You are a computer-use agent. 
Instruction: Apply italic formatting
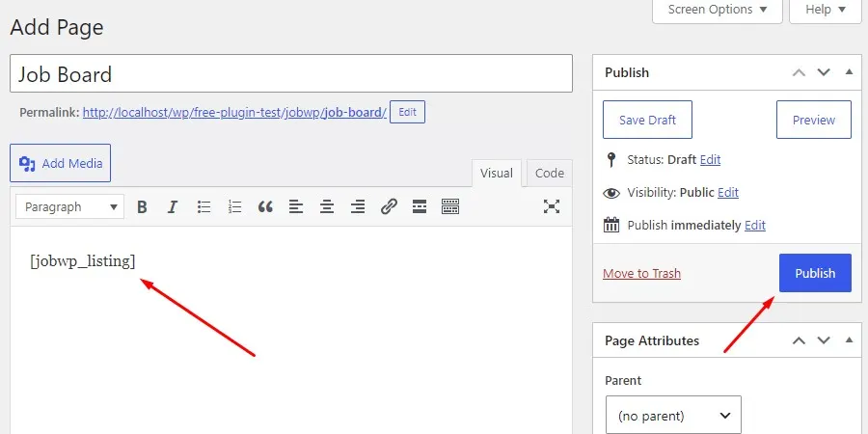click(x=173, y=207)
